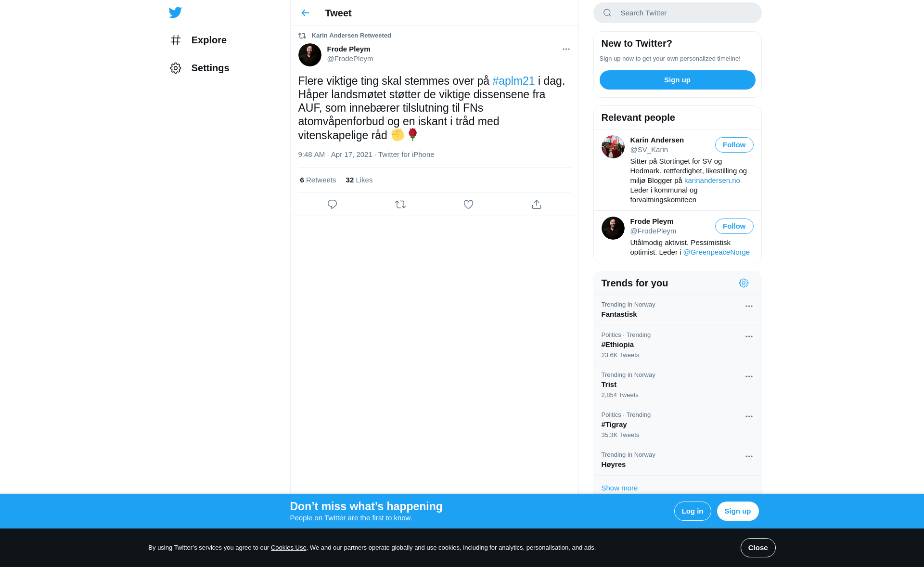Go back using the arrow icon
The image size is (924, 567).
pyautogui.click(x=305, y=13)
